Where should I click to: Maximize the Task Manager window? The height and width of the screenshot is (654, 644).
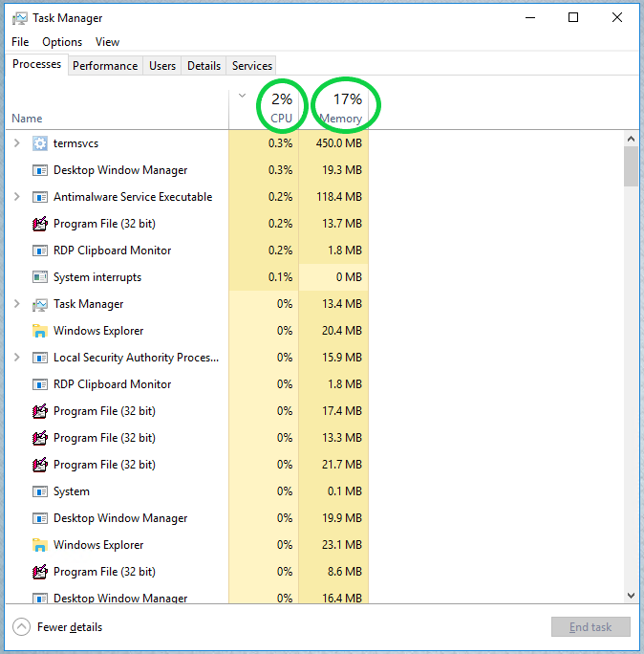click(x=573, y=17)
